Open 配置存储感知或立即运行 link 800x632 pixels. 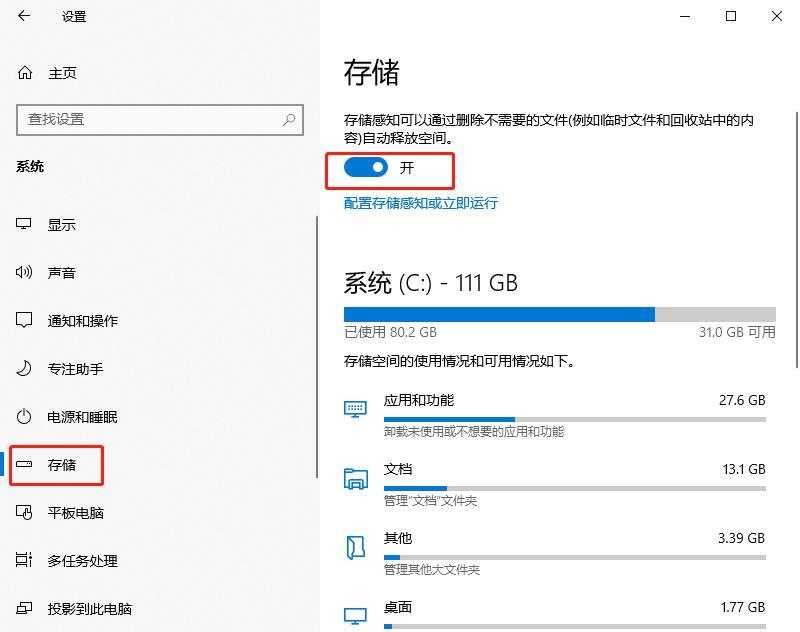420,203
